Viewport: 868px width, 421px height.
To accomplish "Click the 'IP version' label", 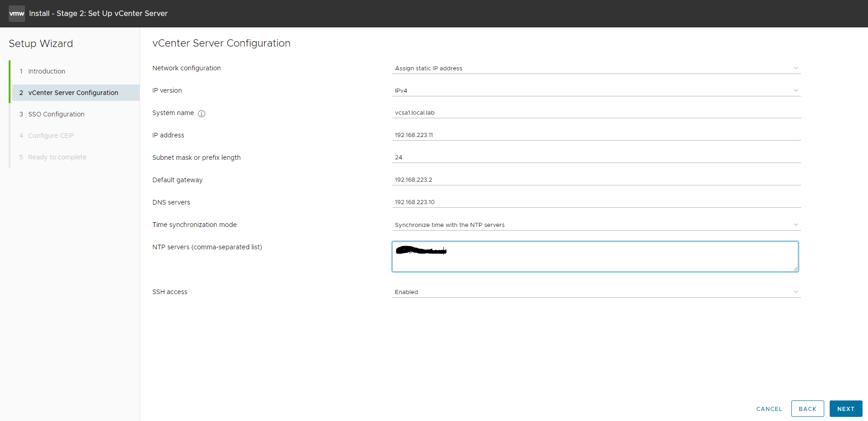I will point(167,90).
